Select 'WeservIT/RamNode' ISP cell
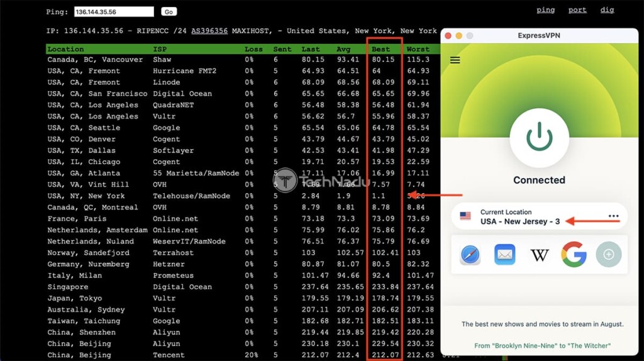The height and width of the screenshot is (361, 644). tap(189, 242)
